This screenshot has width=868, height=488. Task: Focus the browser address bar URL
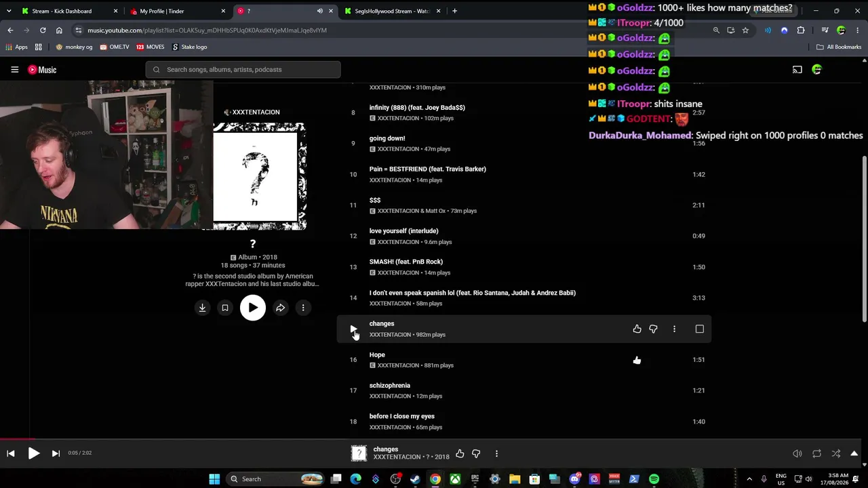[x=207, y=30]
